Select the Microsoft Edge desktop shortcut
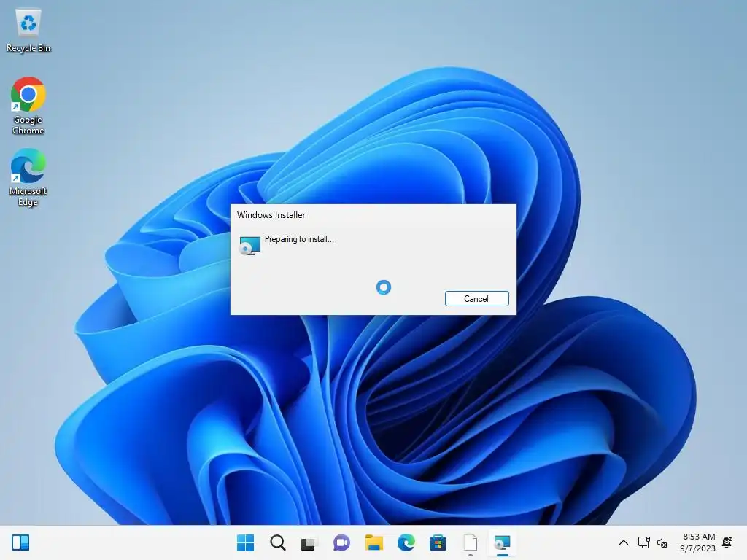 point(28,178)
